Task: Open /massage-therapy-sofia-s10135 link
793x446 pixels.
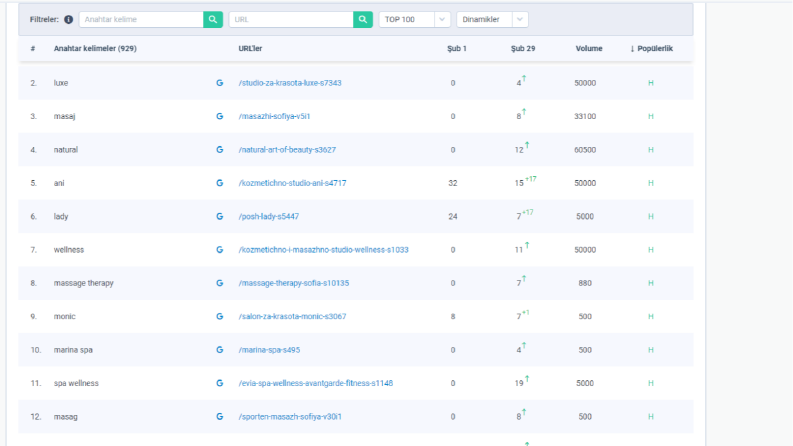Action: tap(293, 283)
